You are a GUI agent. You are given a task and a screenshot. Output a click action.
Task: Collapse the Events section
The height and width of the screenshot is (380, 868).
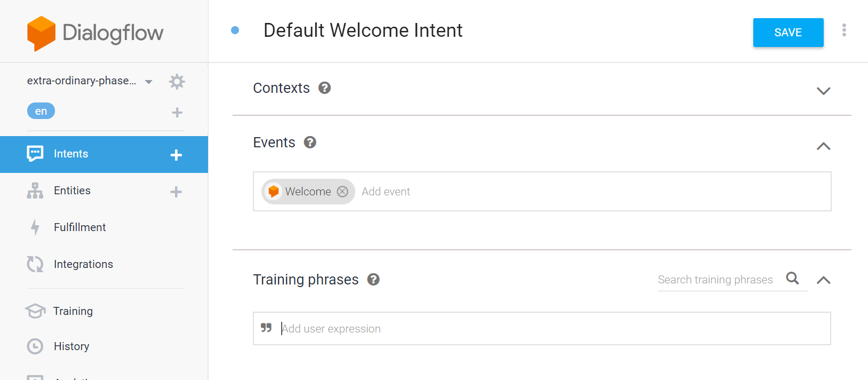click(x=823, y=146)
